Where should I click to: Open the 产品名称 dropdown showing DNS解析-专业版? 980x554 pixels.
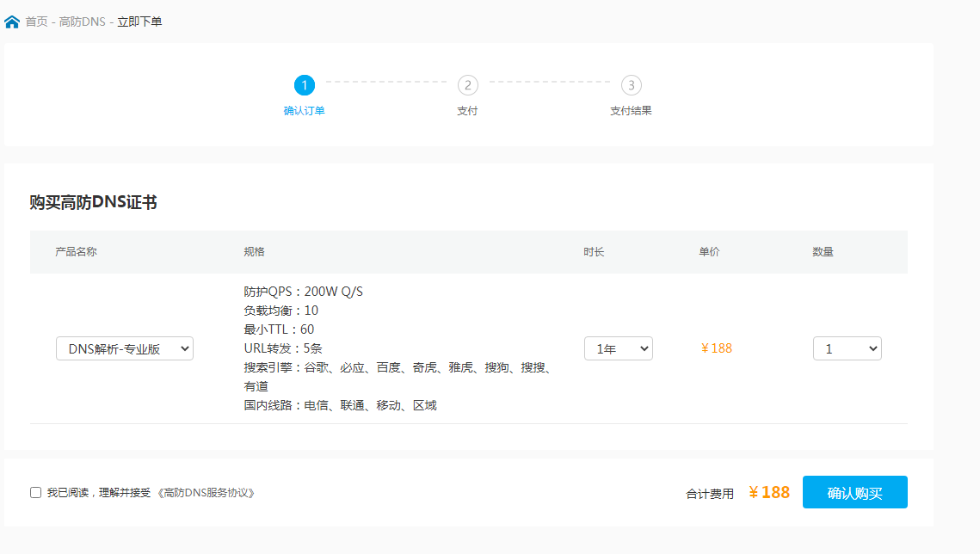[124, 348]
